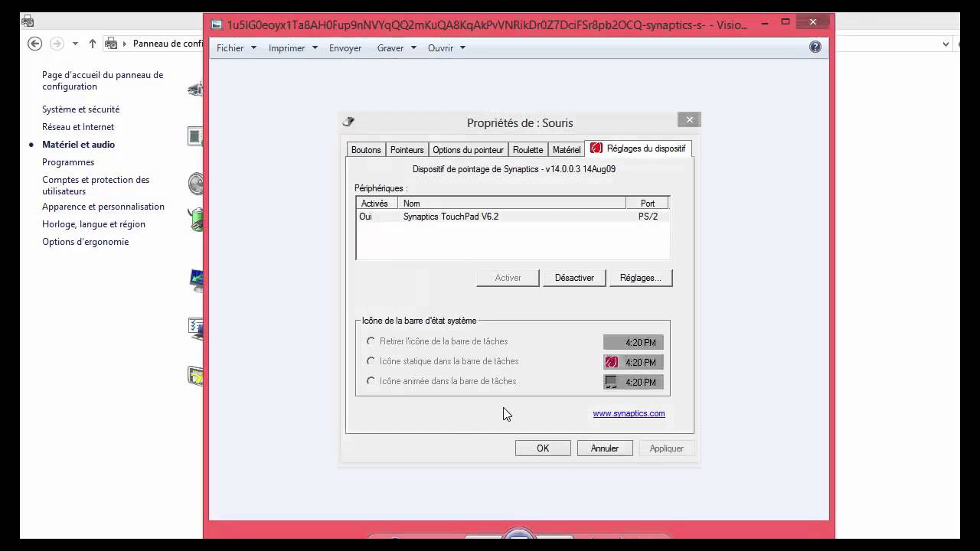The image size is (980, 551).
Task: Click the mouse icon in Propriétés de Souris title bar
Action: (x=348, y=121)
